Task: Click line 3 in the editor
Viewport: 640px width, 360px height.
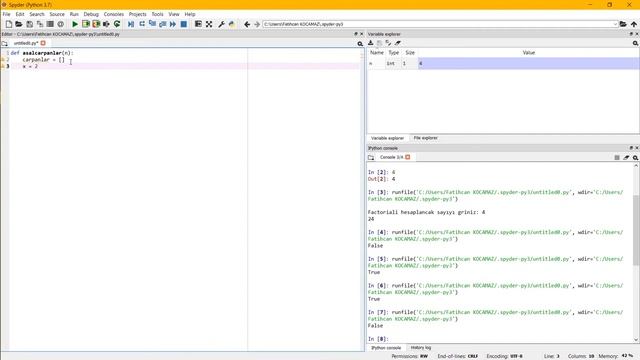Action: 184,66
